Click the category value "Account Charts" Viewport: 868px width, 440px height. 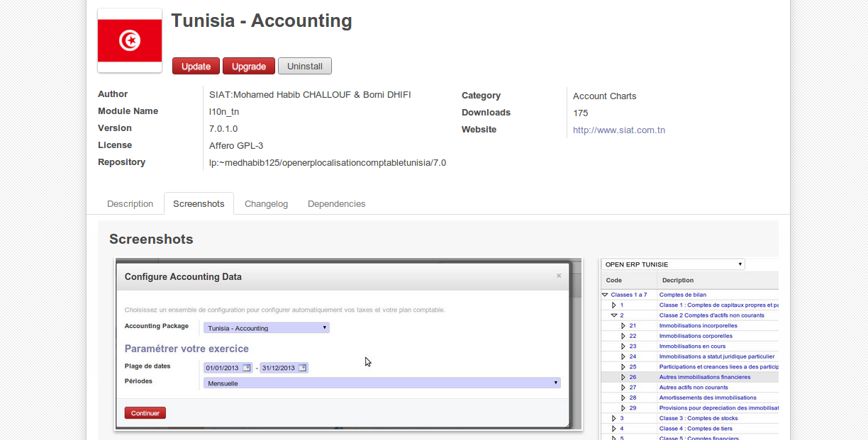[x=605, y=96]
